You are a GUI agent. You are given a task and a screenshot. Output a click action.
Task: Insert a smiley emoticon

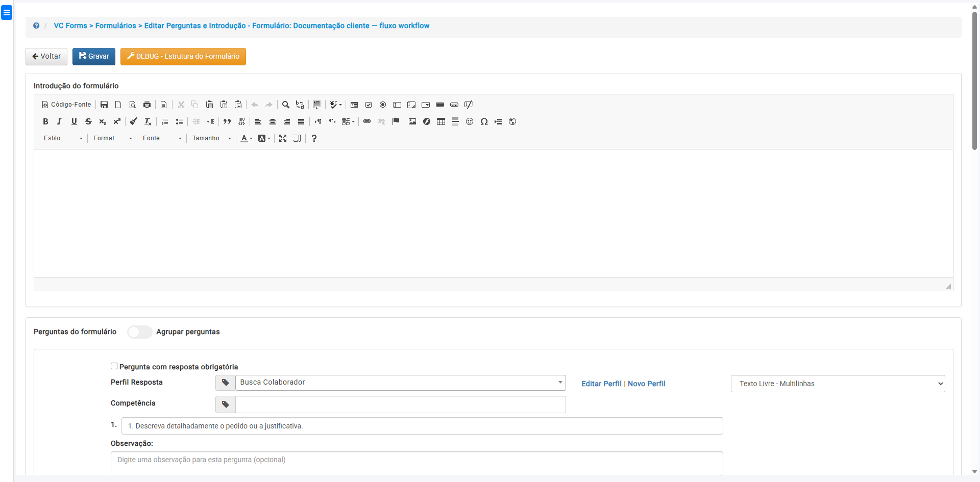[x=470, y=121]
